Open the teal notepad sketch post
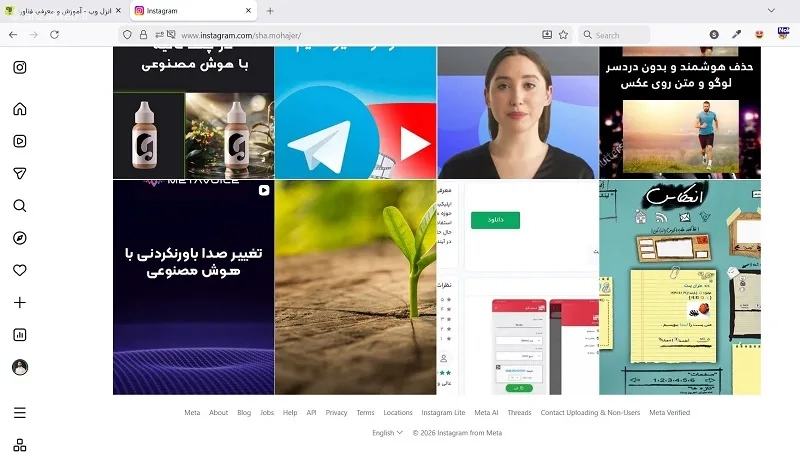 point(680,287)
